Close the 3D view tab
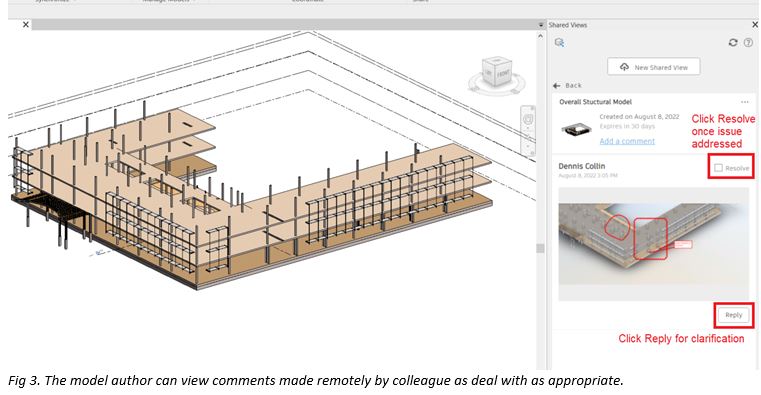This screenshot has height=395, width=761. (26, 24)
